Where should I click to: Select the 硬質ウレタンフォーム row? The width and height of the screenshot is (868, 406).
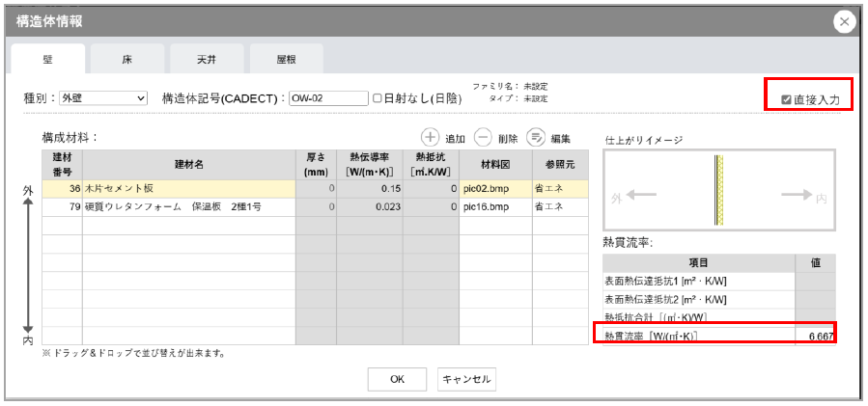coord(188,206)
